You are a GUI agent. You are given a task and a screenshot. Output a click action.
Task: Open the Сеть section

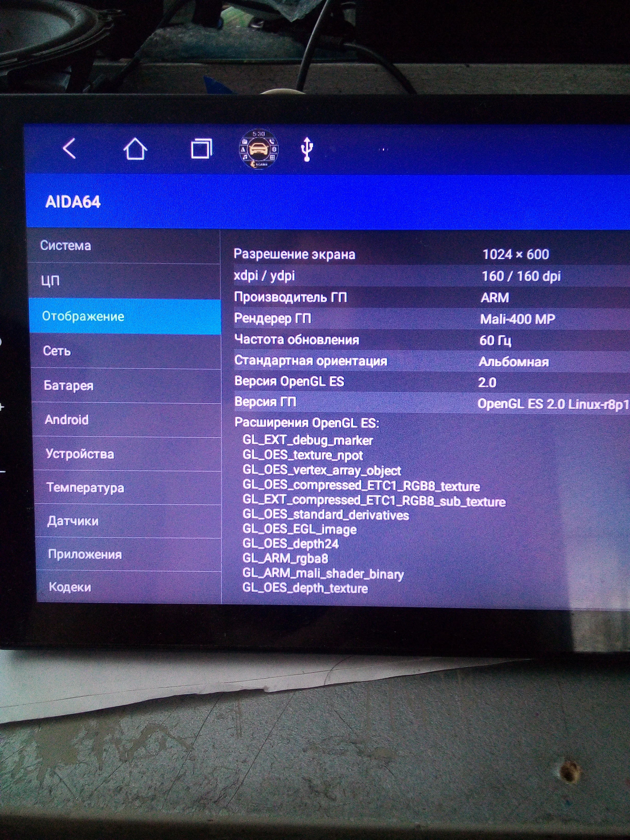pyautogui.click(x=57, y=351)
